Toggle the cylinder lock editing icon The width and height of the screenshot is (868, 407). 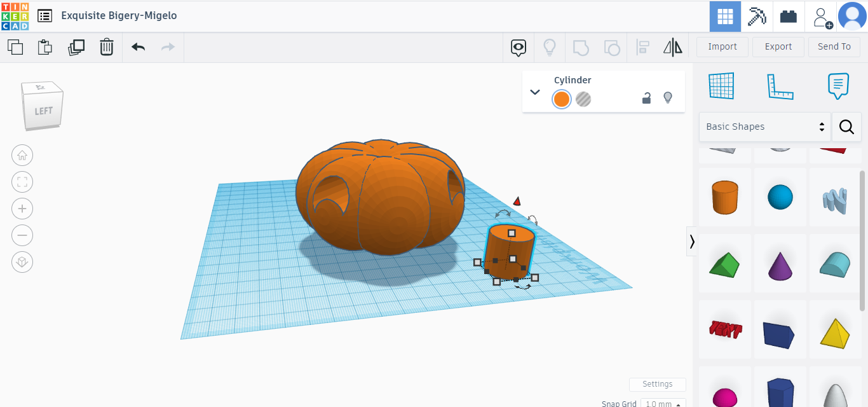coord(646,98)
